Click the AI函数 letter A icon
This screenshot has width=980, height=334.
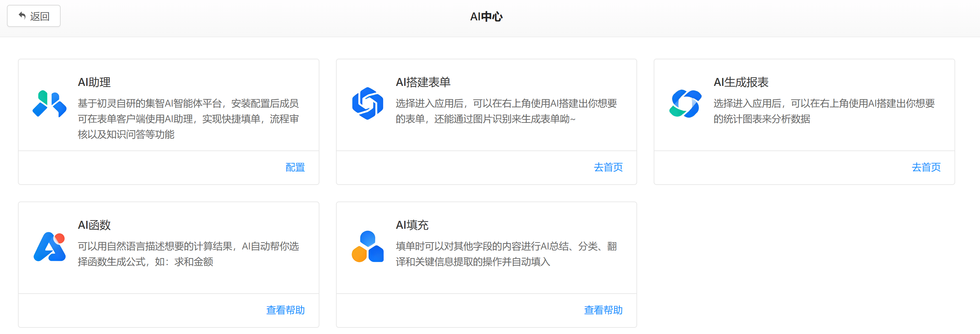coord(50,247)
